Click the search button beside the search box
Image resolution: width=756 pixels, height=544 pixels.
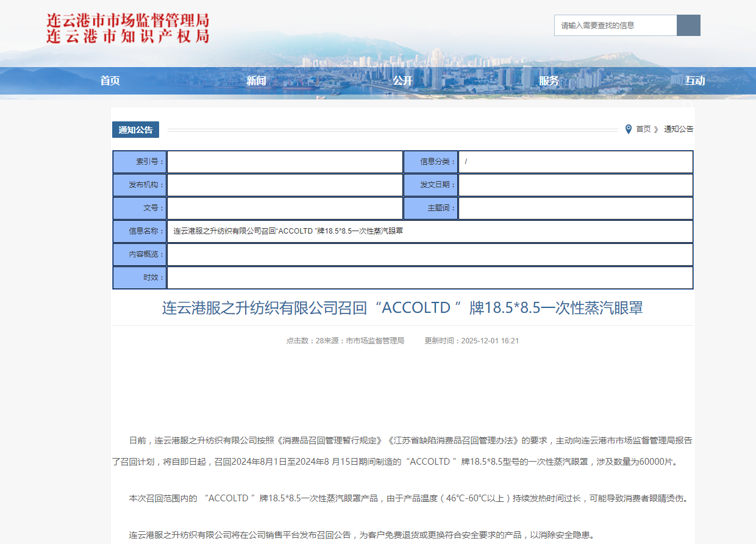(688, 26)
